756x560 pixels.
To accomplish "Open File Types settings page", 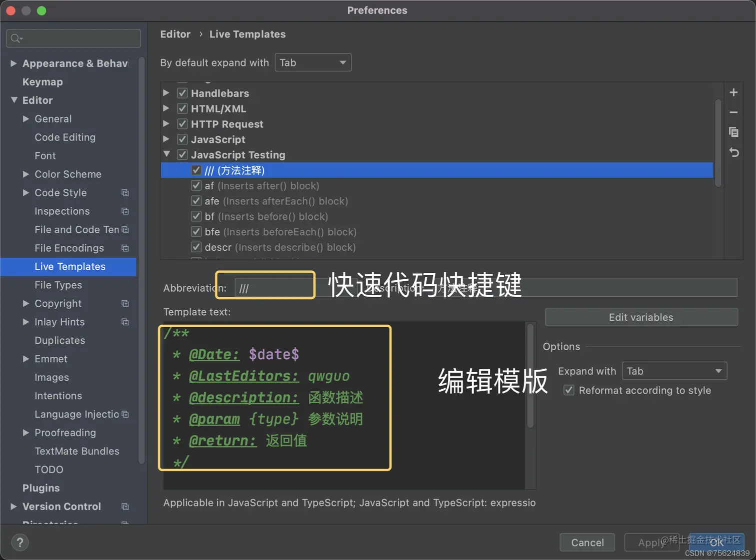I will [58, 285].
